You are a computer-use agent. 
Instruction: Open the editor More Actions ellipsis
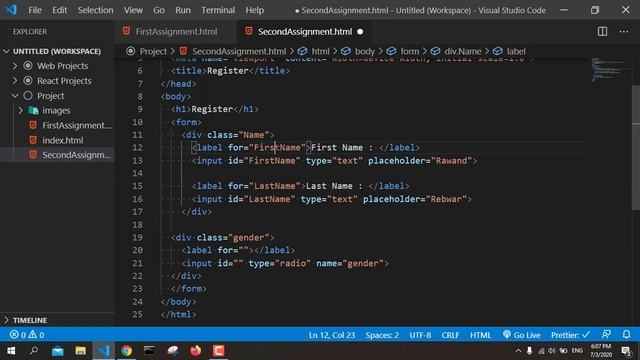point(624,31)
